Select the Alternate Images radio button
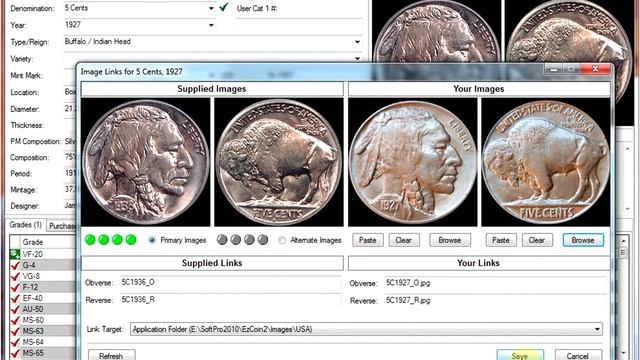This screenshot has width=640, height=360. (282, 240)
